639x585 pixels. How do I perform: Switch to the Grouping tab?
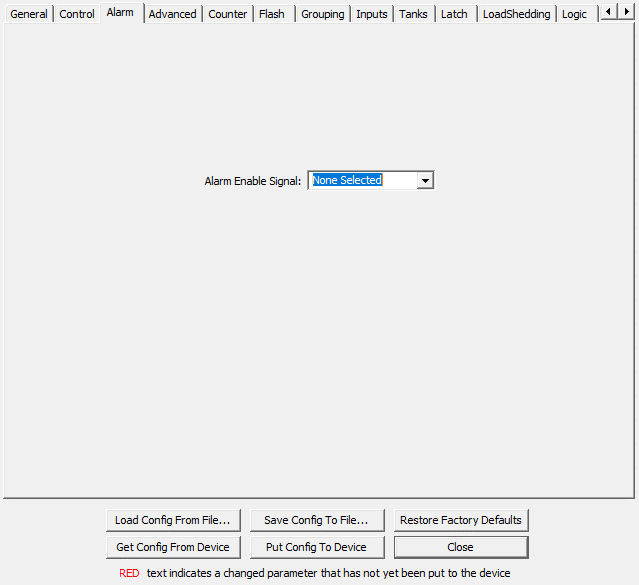[x=322, y=14]
